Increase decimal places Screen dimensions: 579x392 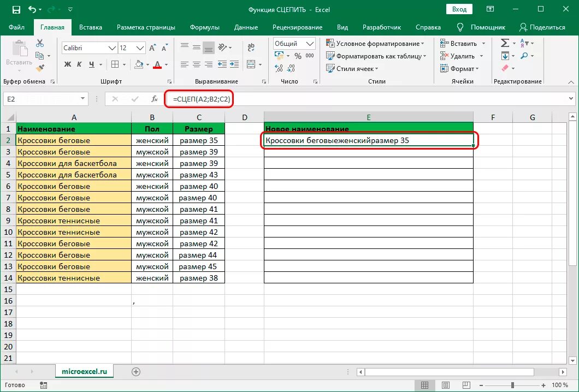[279, 68]
